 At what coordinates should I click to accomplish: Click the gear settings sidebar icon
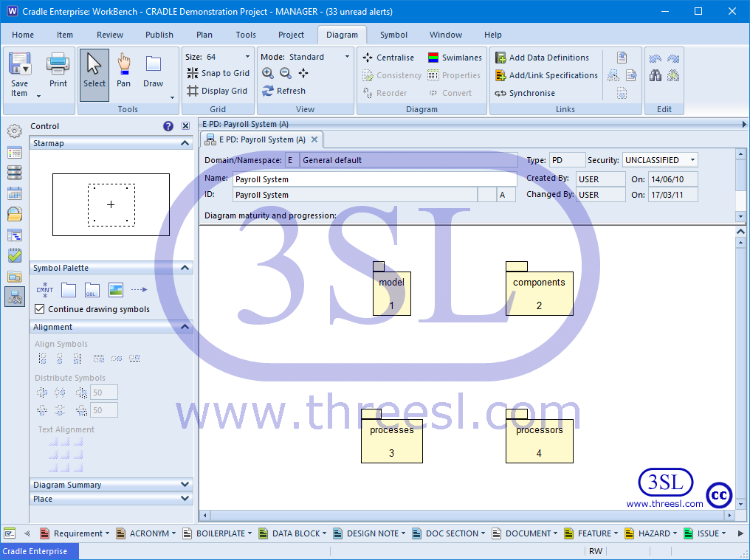coord(15,131)
